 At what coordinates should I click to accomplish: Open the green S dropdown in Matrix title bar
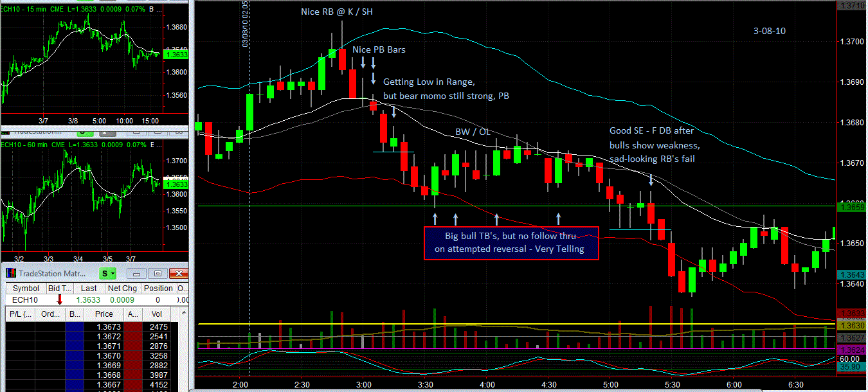click(108, 272)
